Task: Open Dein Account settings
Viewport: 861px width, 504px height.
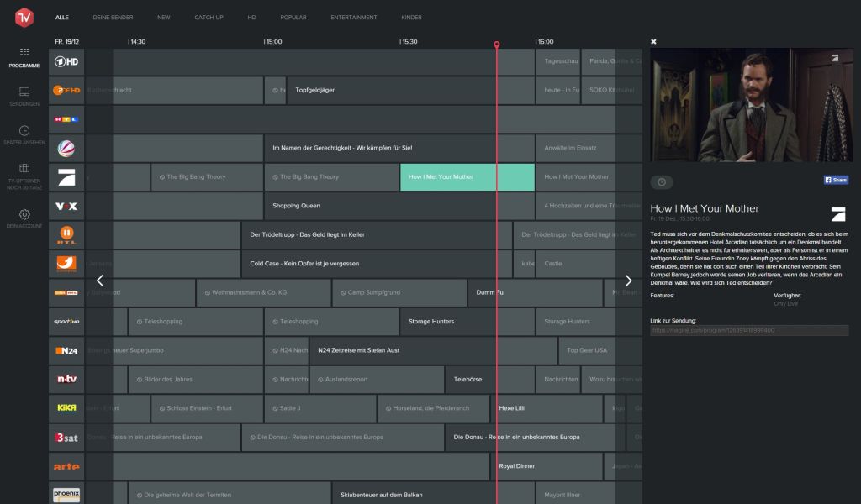Action: coord(24,218)
